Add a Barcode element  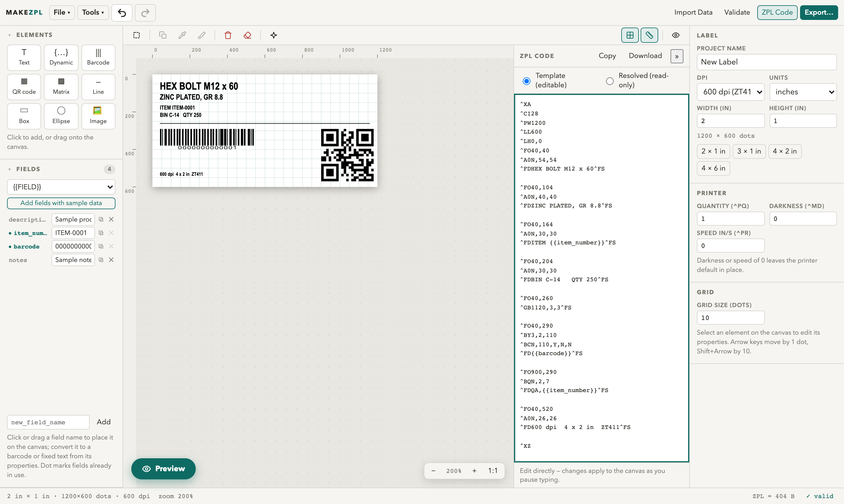[x=98, y=57]
